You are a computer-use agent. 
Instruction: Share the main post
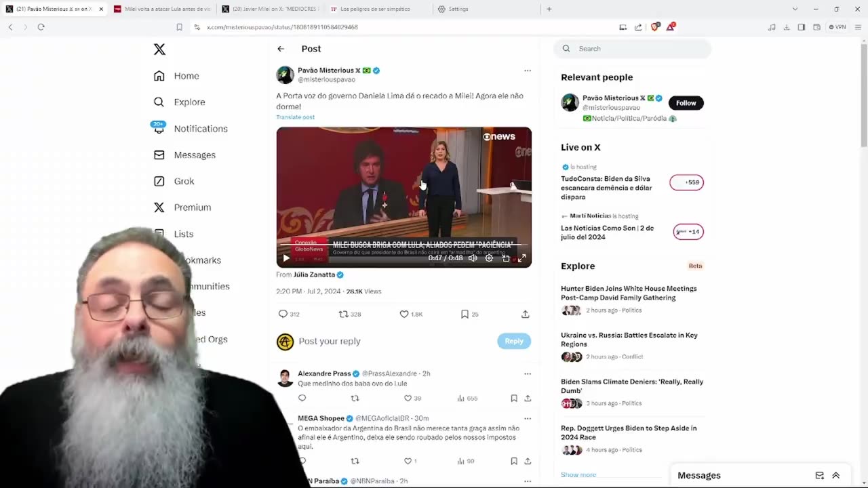click(x=525, y=314)
